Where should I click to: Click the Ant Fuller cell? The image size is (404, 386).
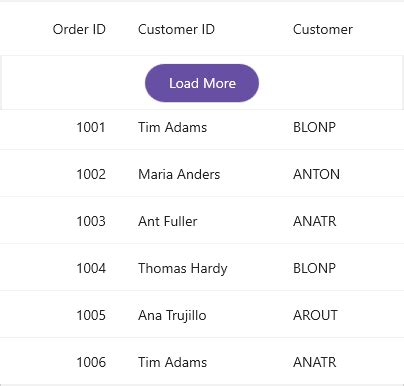click(168, 221)
